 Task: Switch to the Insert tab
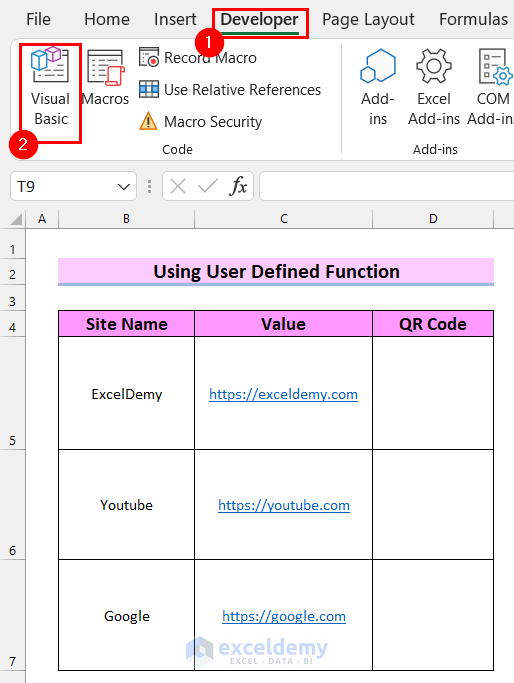[175, 20]
